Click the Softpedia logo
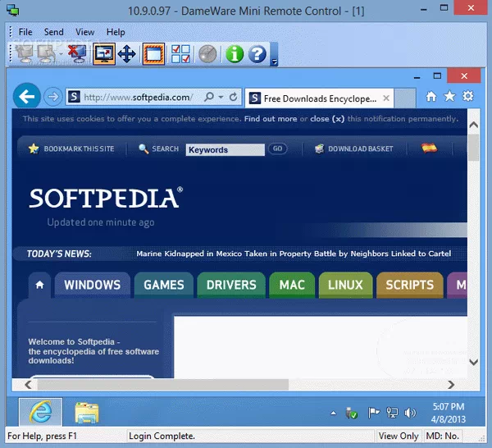This screenshot has height=448, width=492. pos(106,198)
